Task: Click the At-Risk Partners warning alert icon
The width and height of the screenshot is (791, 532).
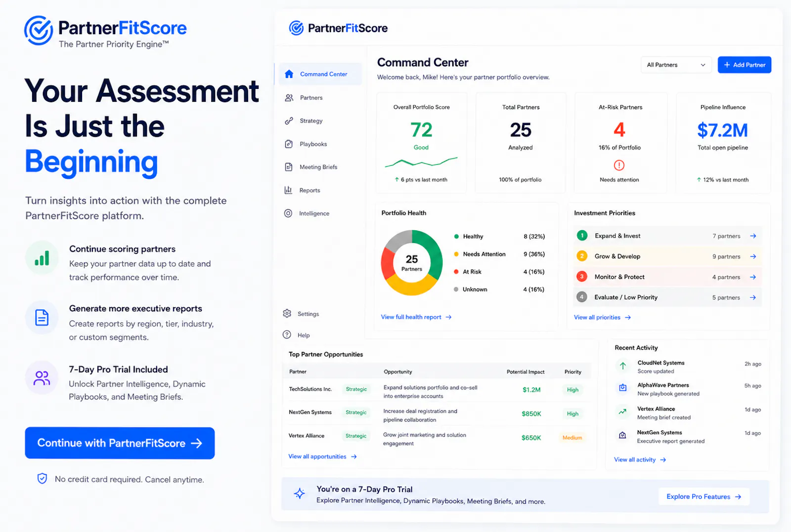Action: [619, 165]
